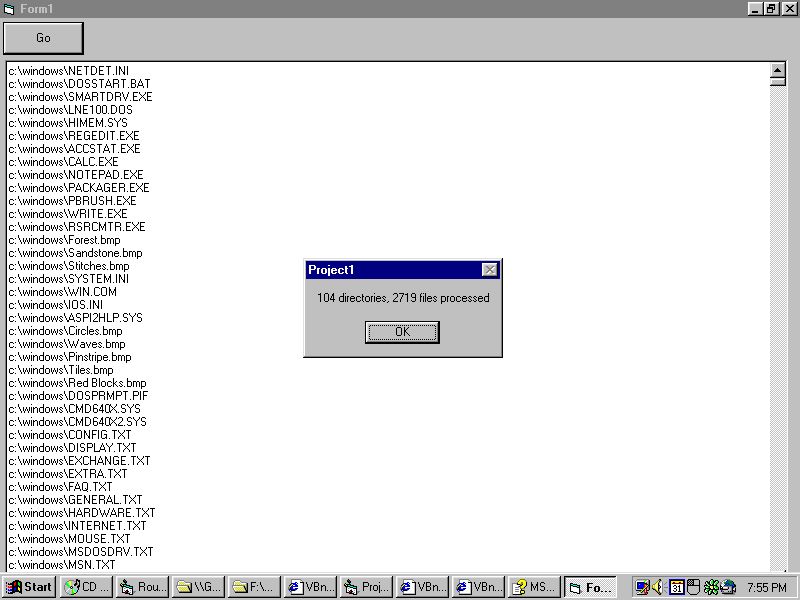Select c:\windows\NOTEPAD.EXE in the list
The width and height of the screenshot is (800, 600).
pos(76,175)
